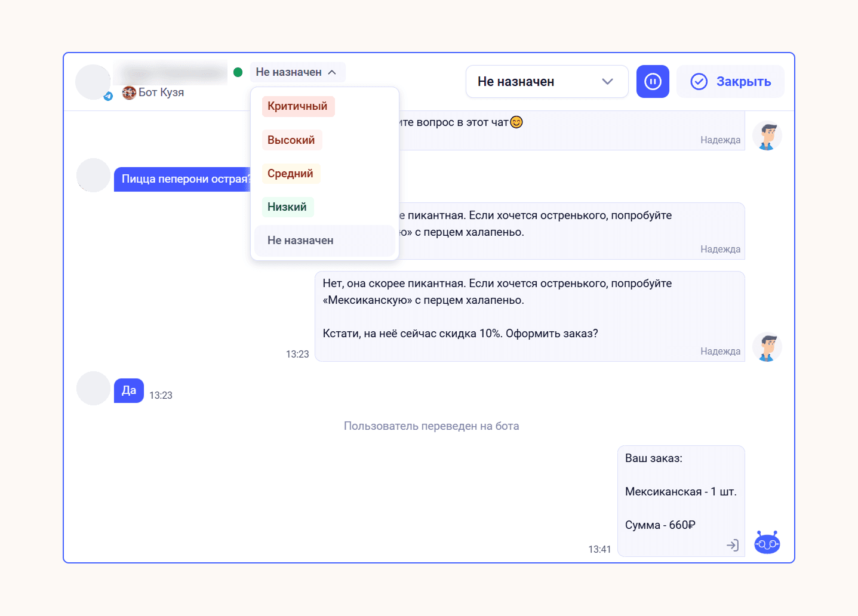
Task: Click the operator avatar near top message
Action: 767,136
